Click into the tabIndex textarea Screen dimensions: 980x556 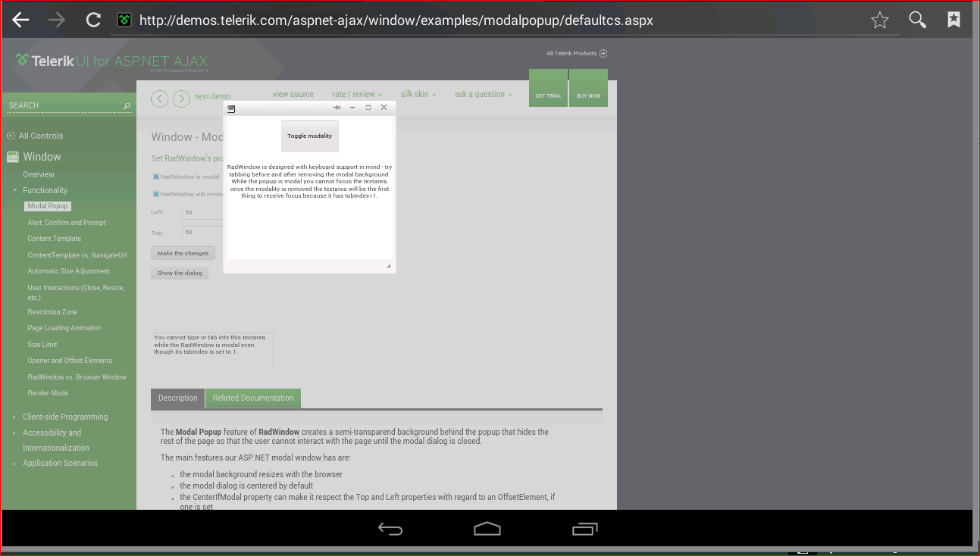pyautogui.click(x=212, y=352)
